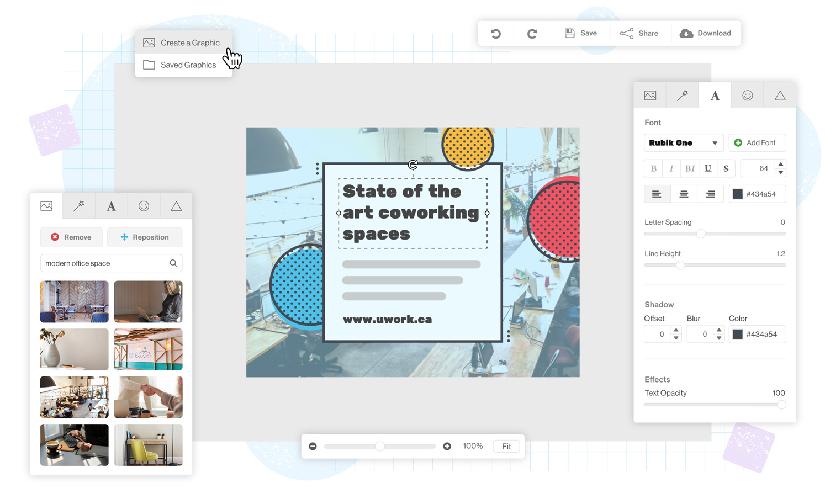
Task: Increment the shadow Blur value
Action: click(x=719, y=330)
